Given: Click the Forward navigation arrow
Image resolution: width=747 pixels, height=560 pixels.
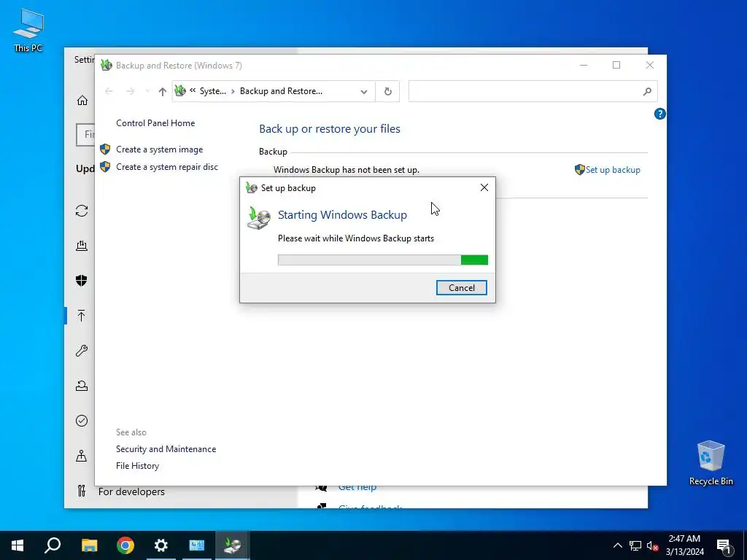Looking at the screenshot, I should click(x=130, y=91).
